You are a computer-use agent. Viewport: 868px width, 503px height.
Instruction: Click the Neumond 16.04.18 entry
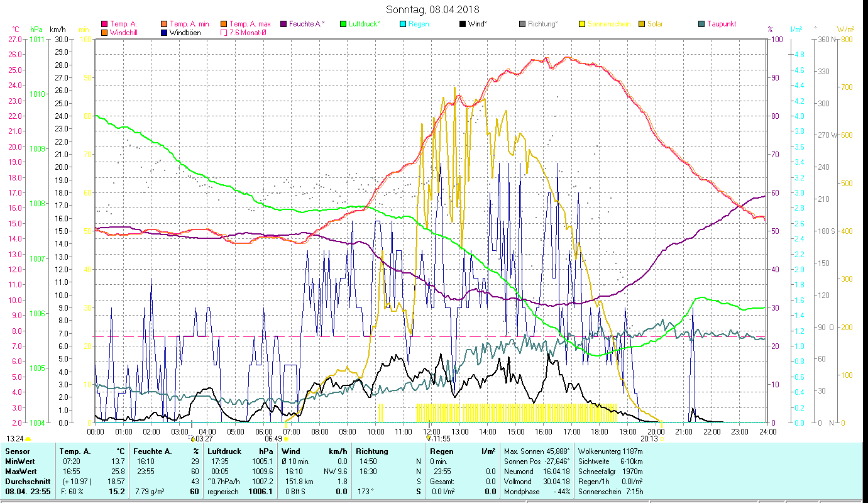[537, 472]
